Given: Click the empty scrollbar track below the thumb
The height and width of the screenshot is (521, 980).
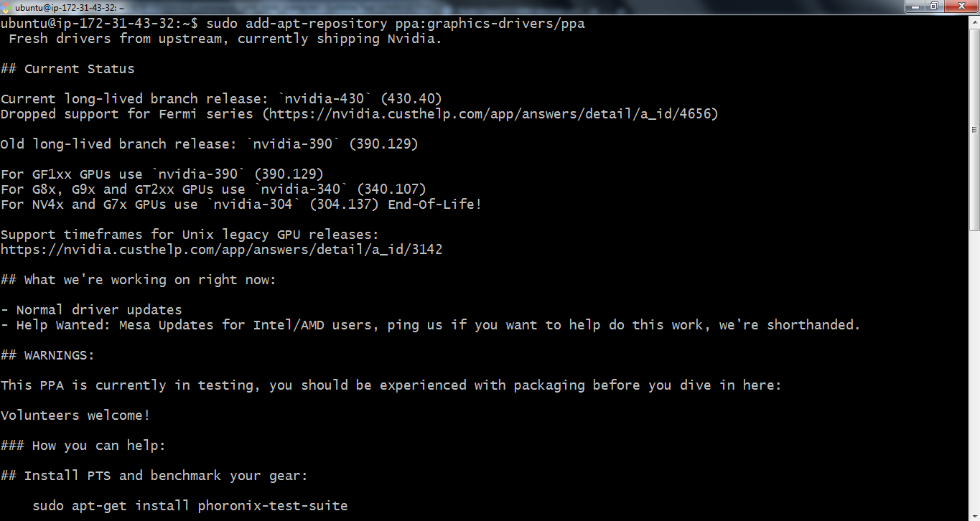Looking at the screenshot, I should [x=974, y=359].
